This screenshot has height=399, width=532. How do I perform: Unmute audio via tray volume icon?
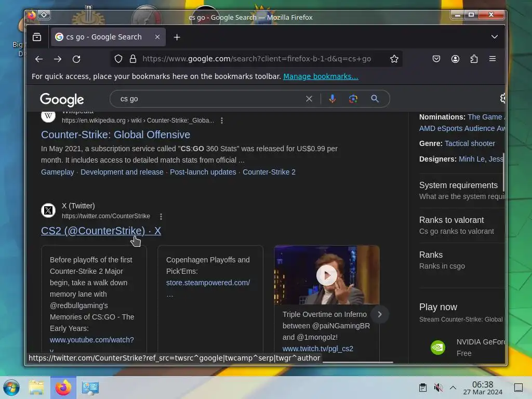[x=438, y=388]
